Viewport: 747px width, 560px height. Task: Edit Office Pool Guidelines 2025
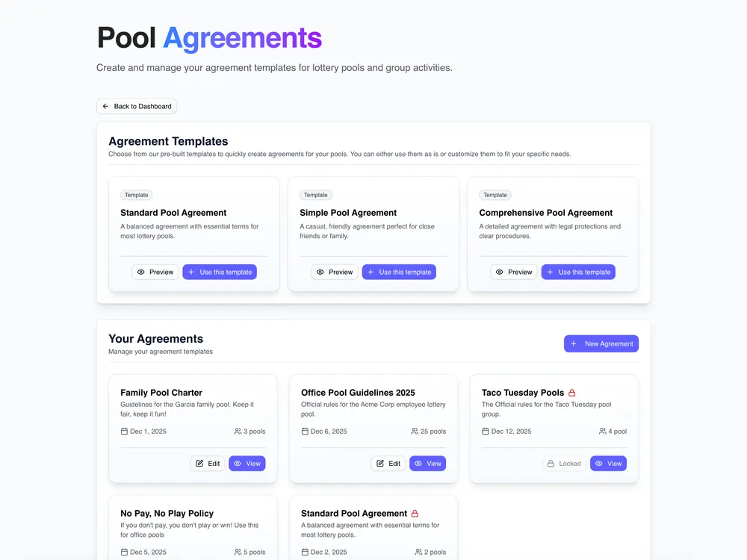388,463
